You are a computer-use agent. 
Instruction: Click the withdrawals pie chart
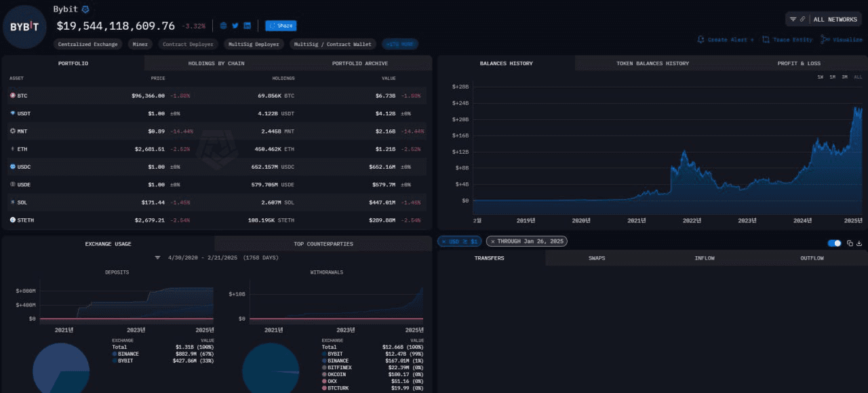tap(271, 369)
